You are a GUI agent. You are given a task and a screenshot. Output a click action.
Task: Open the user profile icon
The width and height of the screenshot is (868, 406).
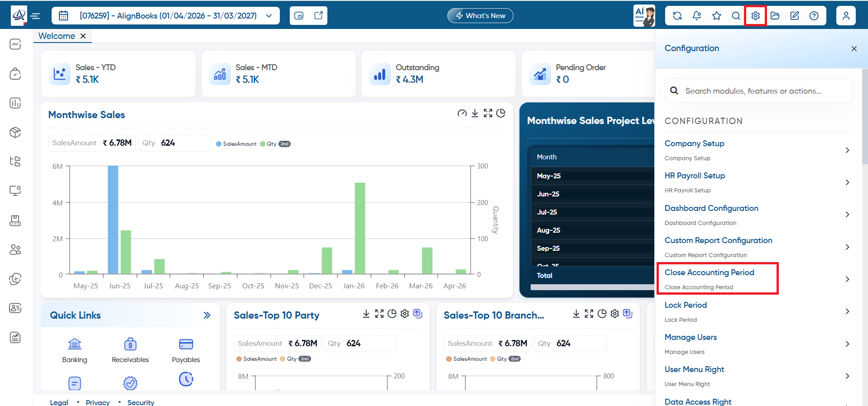(x=846, y=16)
